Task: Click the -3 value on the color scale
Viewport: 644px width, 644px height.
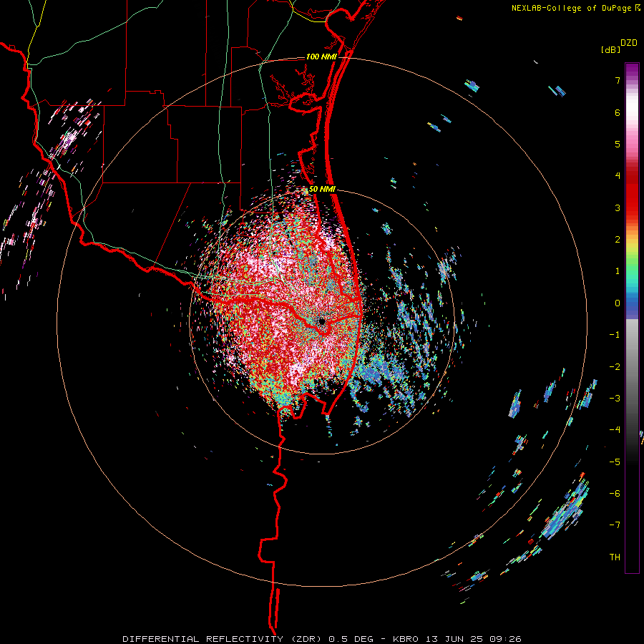Action: tap(615, 399)
